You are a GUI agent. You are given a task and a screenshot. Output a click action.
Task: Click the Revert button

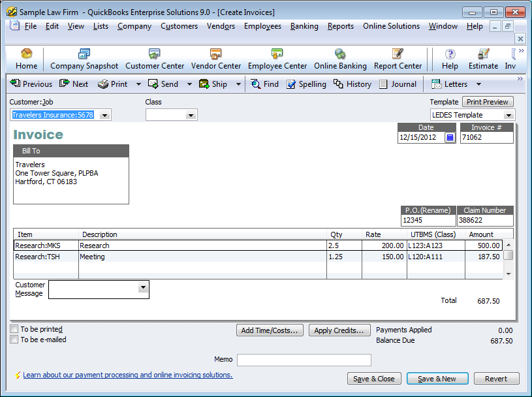(x=496, y=378)
